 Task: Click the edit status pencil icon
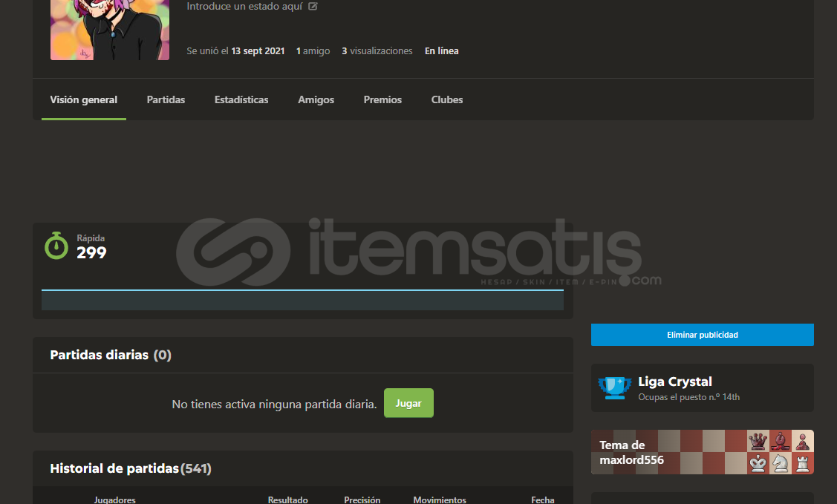(x=313, y=7)
